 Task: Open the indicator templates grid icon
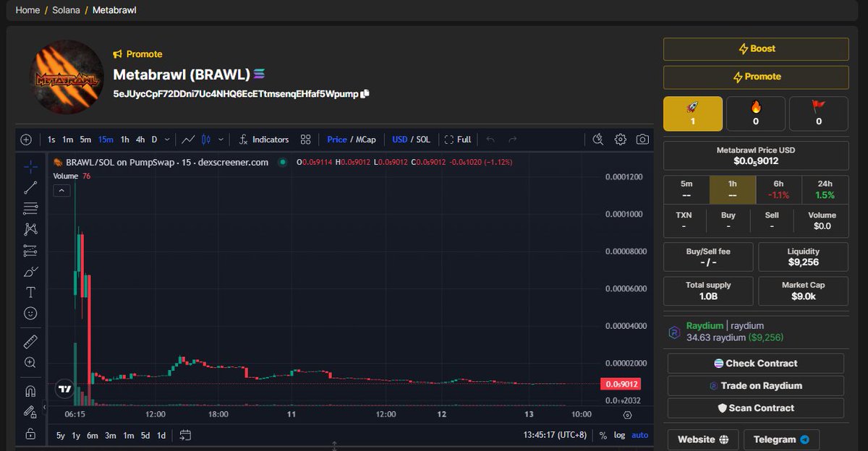[x=305, y=139]
